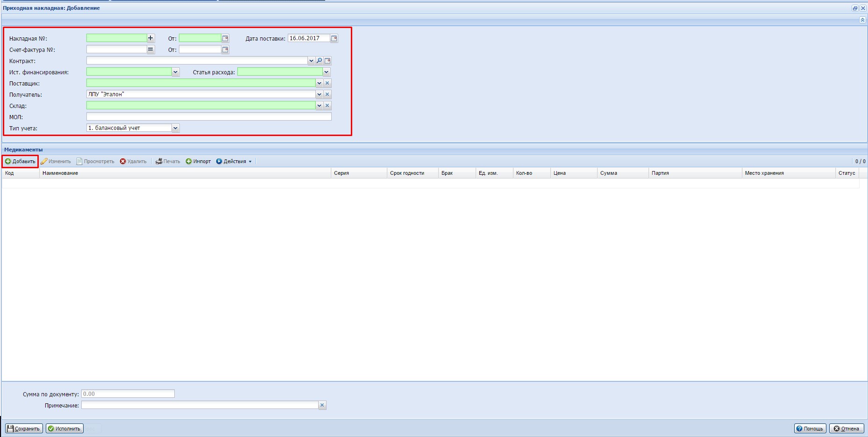Clear the Склад field with X icon
868x437 pixels.
coord(327,106)
